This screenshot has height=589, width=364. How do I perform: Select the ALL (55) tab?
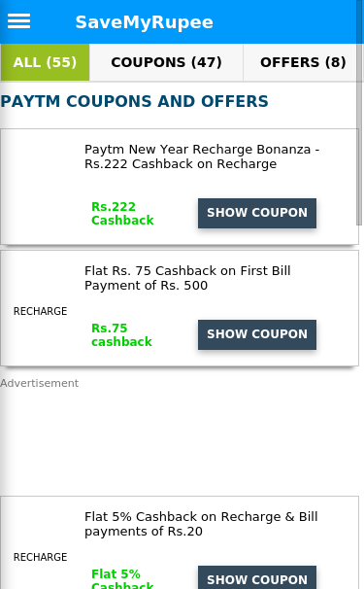pos(45,62)
